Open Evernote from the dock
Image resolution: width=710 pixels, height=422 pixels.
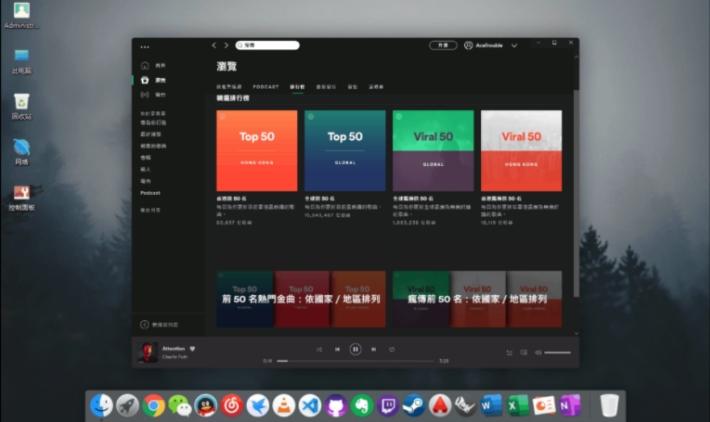click(362, 405)
